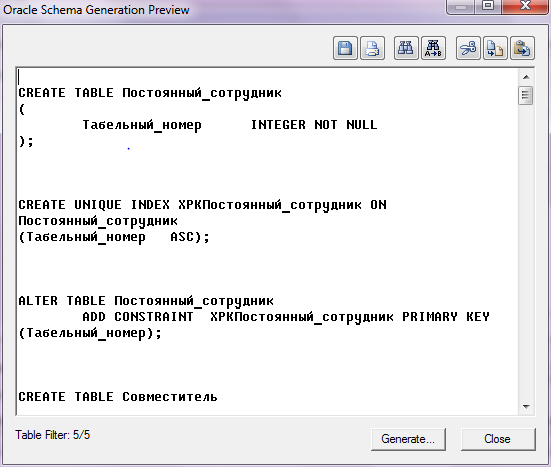Close the preview with the Close button

pyautogui.click(x=498, y=439)
